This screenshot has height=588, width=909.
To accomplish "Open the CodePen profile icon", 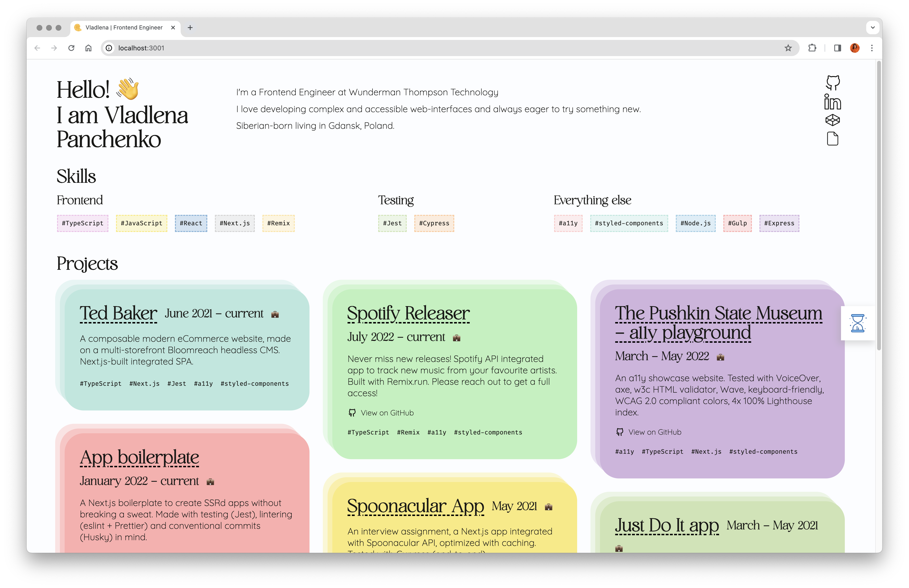I will (833, 120).
